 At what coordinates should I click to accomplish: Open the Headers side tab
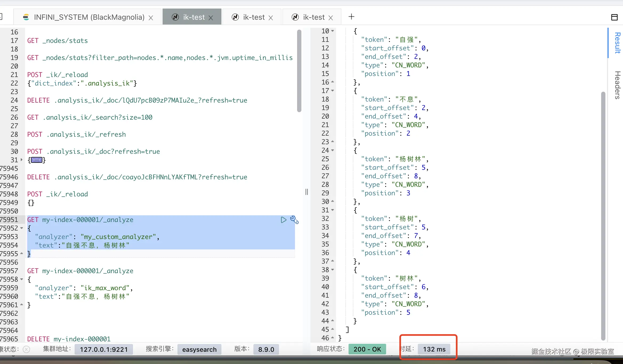coord(617,85)
